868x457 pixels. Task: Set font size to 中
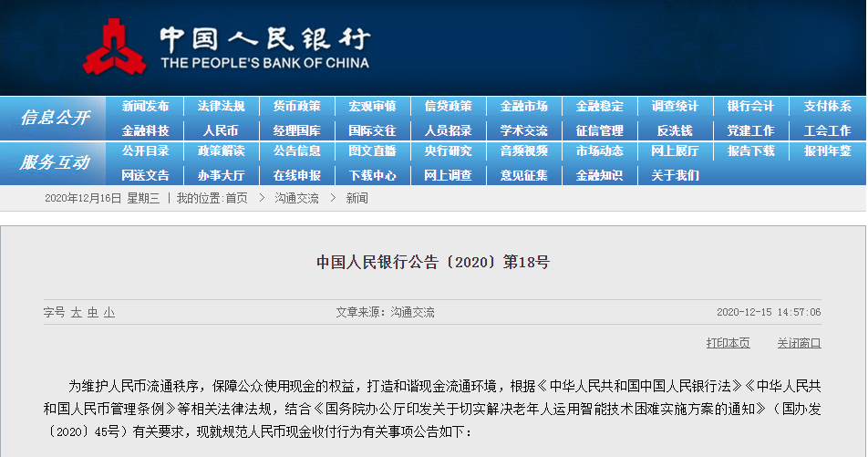[x=92, y=313]
